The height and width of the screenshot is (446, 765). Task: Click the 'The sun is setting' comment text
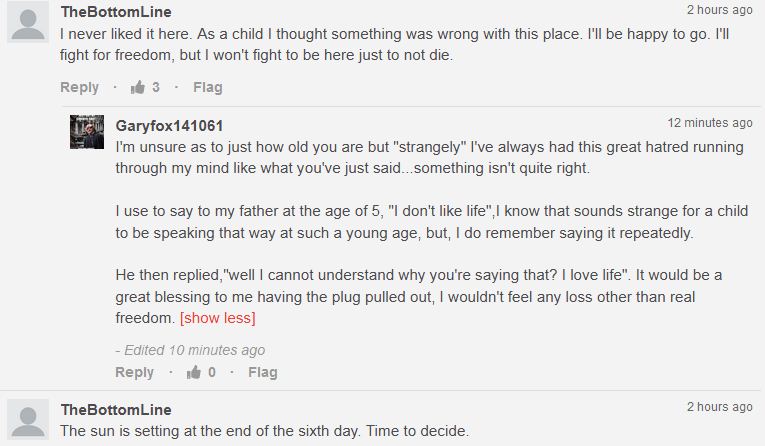click(264, 430)
